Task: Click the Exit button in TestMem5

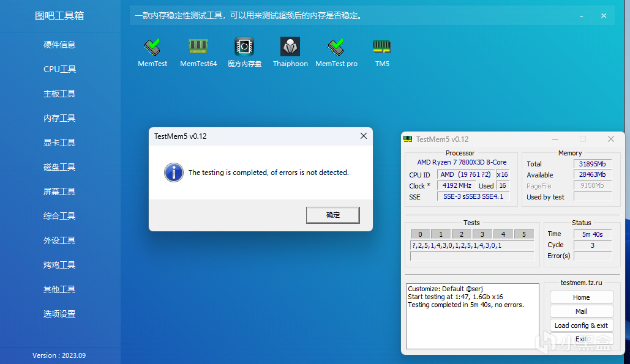Action: (582, 339)
